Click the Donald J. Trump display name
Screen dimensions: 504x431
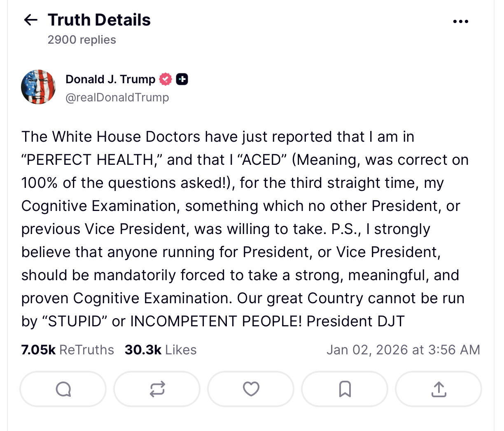[110, 79]
